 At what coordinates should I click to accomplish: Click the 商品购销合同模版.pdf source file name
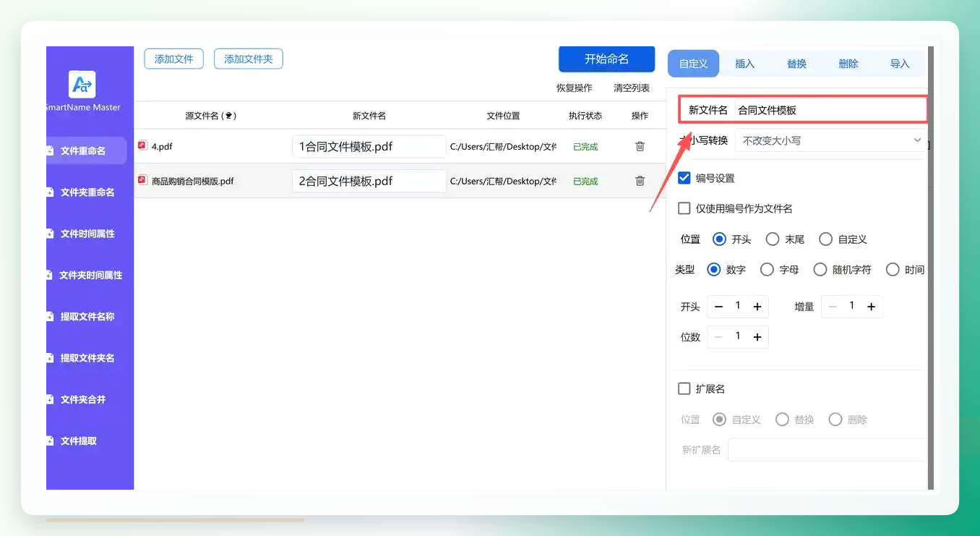[193, 182]
